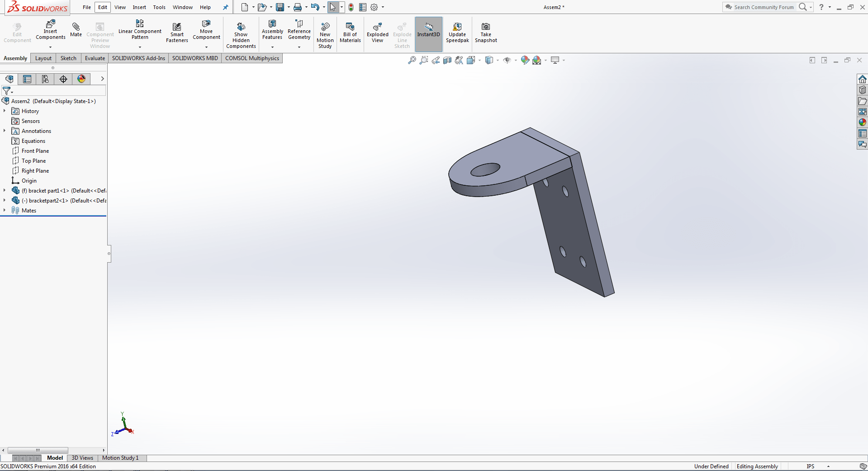Click the SOLIDWORKS logo

point(38,7)
